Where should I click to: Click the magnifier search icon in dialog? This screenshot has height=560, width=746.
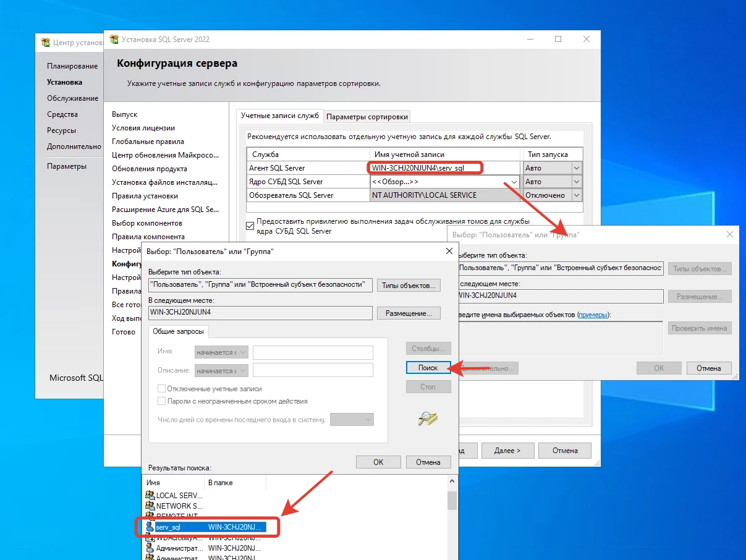[x=428, y=418]
